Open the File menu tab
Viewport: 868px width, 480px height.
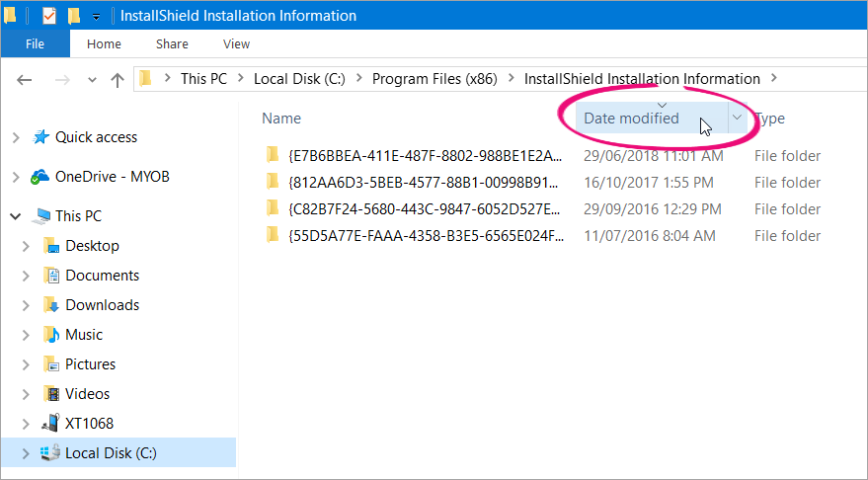(x=35, y=44)
